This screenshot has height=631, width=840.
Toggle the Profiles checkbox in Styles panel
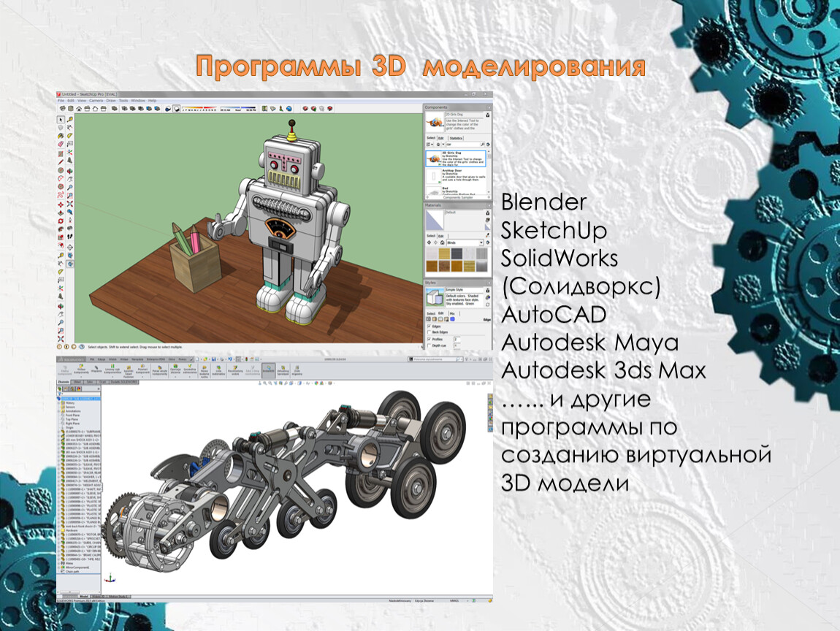point(429,339)
